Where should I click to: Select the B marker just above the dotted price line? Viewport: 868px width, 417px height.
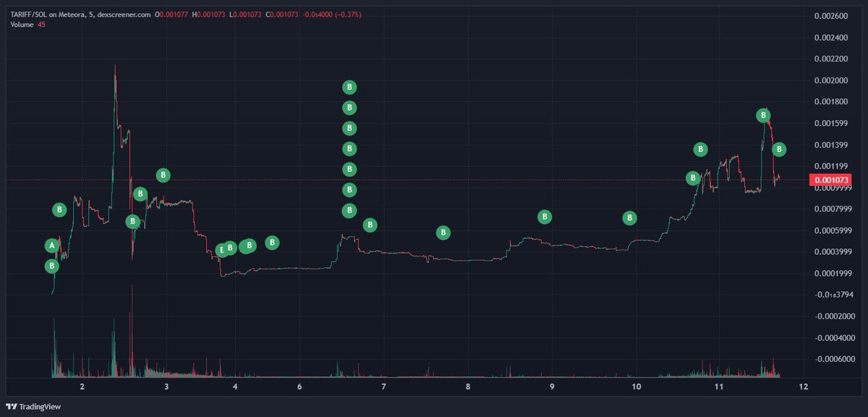pos(163,174)
